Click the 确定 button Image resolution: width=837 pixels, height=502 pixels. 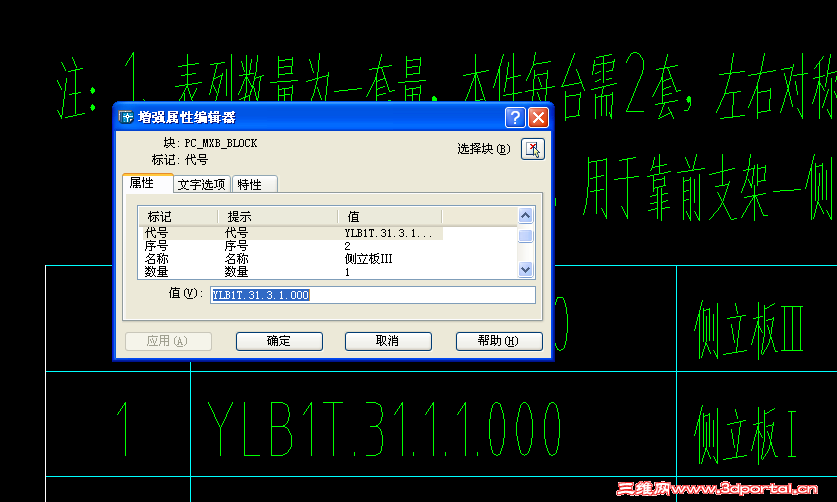coord(279,341)
